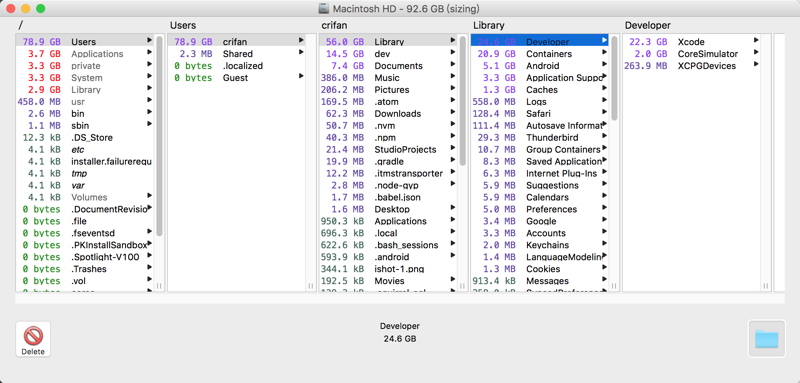Expand the Guest folder arrow
800x383 pixels.
[x=301, y=75]
